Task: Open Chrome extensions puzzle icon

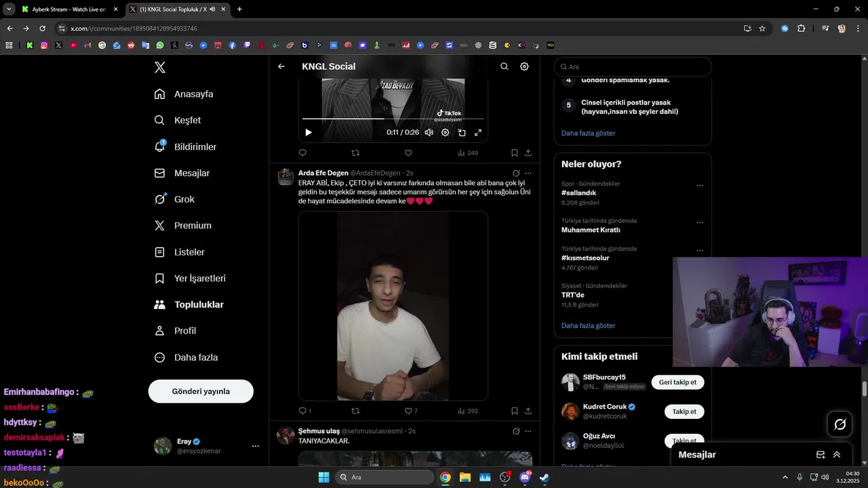Action: 802,28
